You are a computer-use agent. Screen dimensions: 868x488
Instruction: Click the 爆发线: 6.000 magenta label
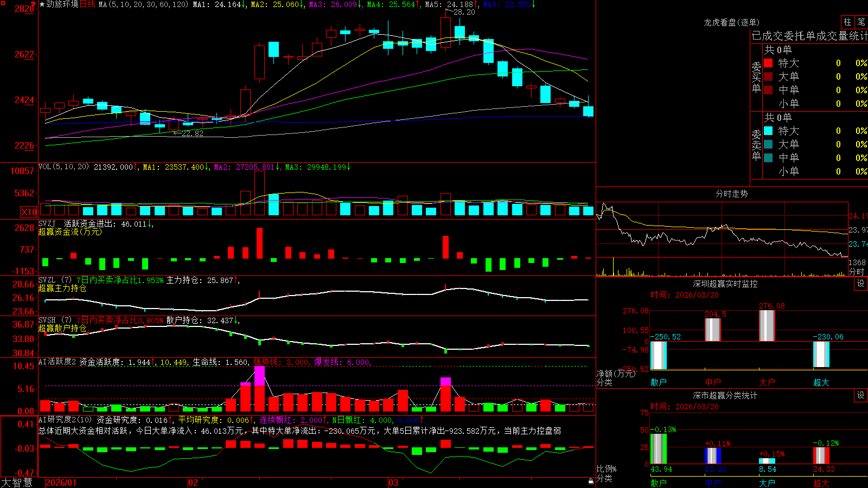pyautogui.click(x=342, y=362)
